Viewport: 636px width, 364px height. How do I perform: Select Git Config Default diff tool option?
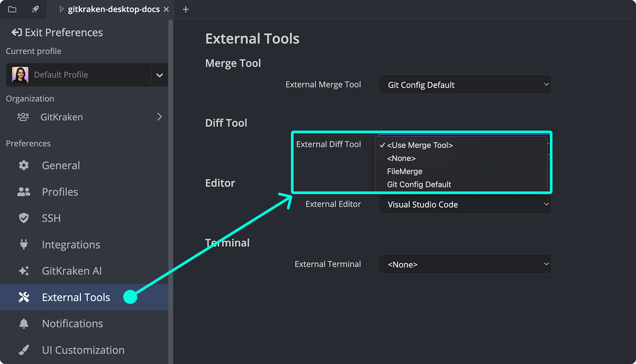click(x=419, y=185)
